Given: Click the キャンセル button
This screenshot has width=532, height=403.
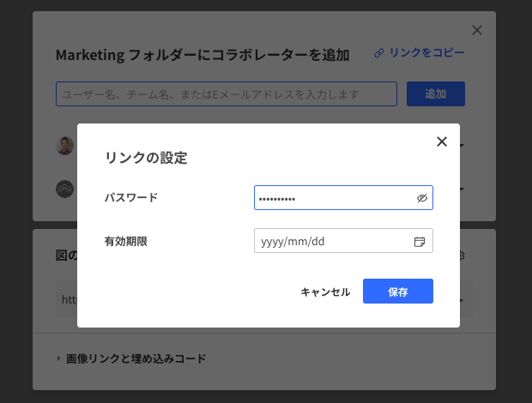Looking at the screenshot, I should (x=325, y=292).
